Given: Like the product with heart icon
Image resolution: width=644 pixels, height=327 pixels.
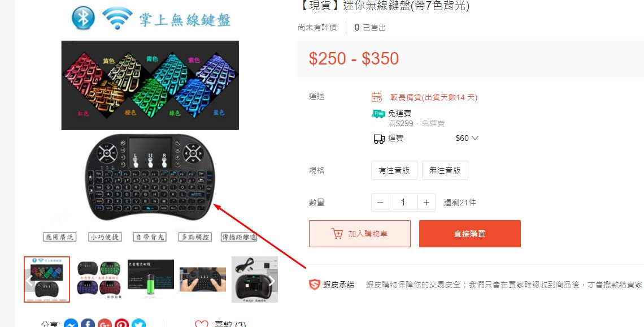Looking at the screenshot, I should (x=201, y=324).
